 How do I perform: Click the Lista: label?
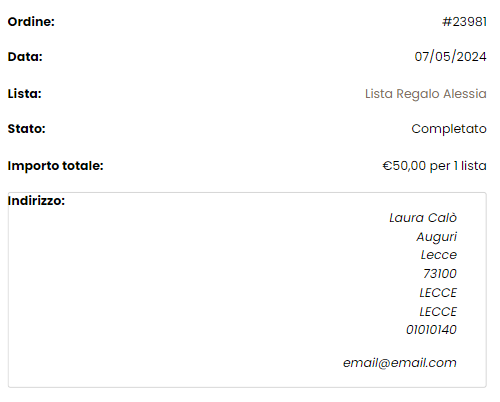click(24, 94)
